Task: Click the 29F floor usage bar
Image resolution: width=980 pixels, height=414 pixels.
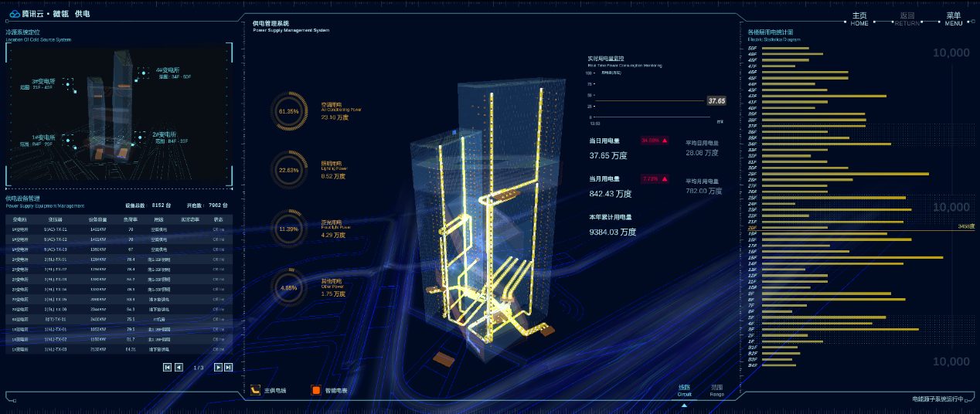Action: point(846,174)
